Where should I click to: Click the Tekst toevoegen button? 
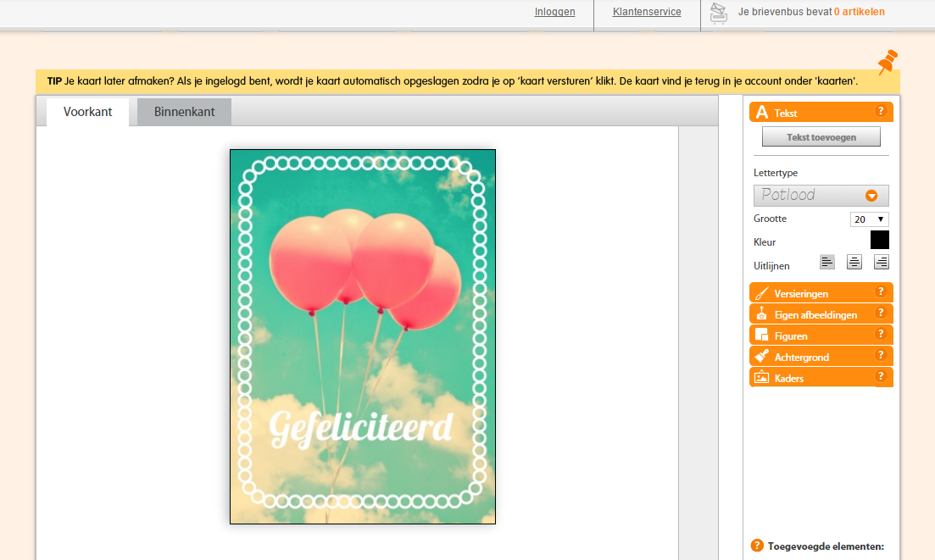[x=821, y=137]
